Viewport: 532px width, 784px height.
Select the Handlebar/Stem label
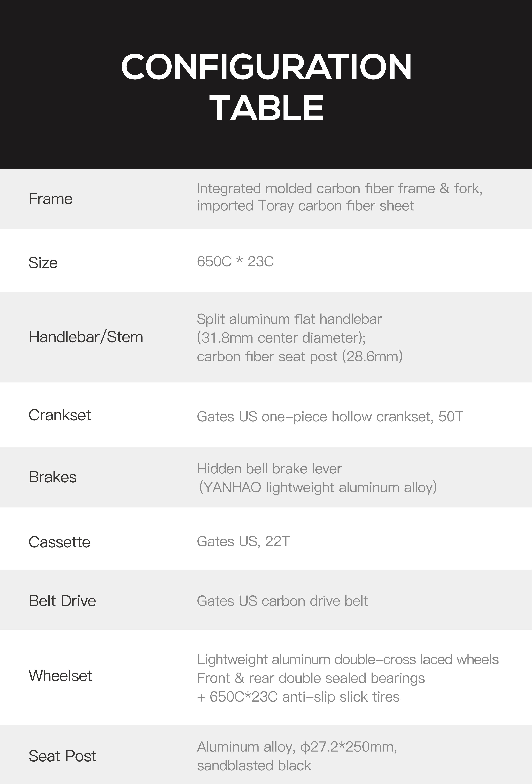[86, 337]
